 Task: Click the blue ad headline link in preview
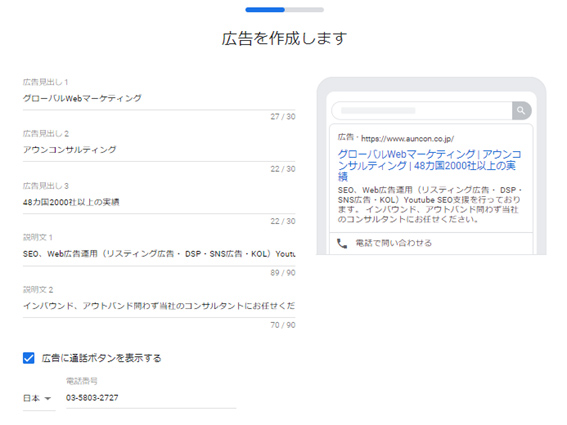(x=429, y=165)
